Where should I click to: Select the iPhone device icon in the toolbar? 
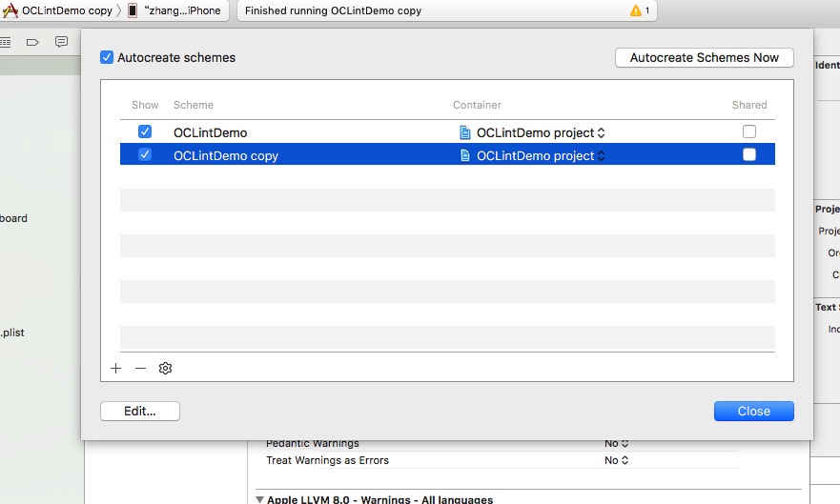click(133, 10)
